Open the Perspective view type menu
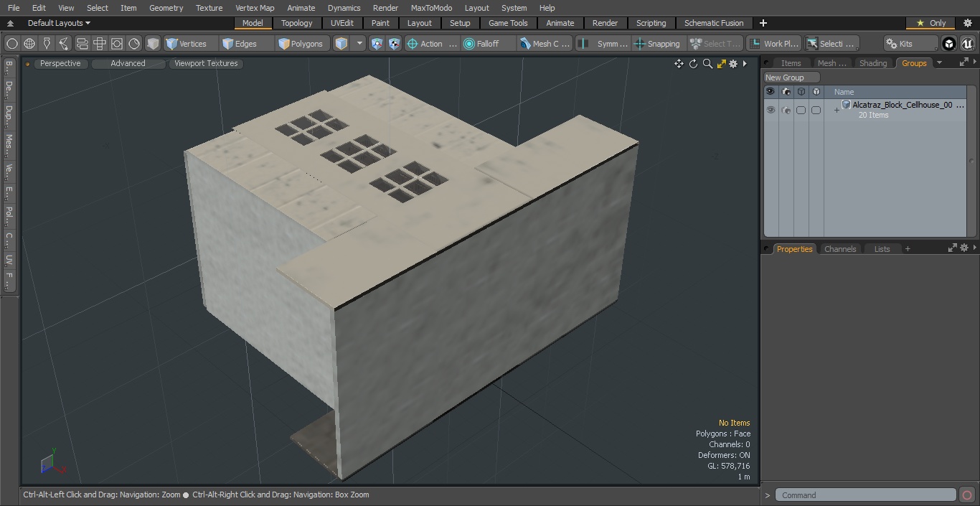Viewport: 980px width, 506px height. [x=60, y=63]
